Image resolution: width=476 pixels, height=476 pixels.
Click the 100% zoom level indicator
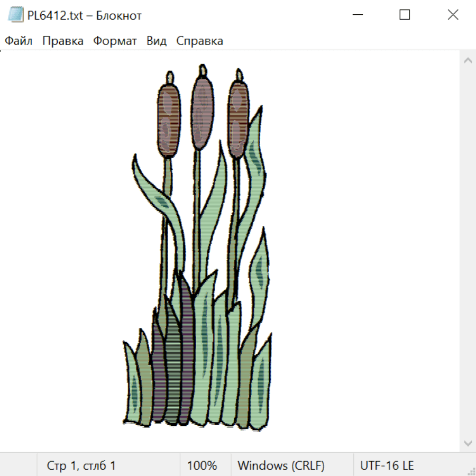pyautogui.click(x=202, y=466)
